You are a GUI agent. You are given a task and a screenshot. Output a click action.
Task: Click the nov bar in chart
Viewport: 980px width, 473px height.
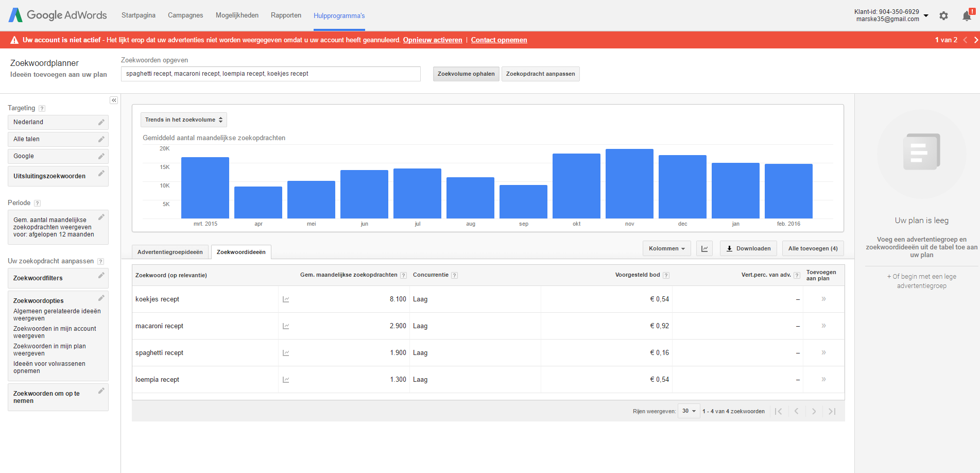pyautogui.click(x=629, y=183)
